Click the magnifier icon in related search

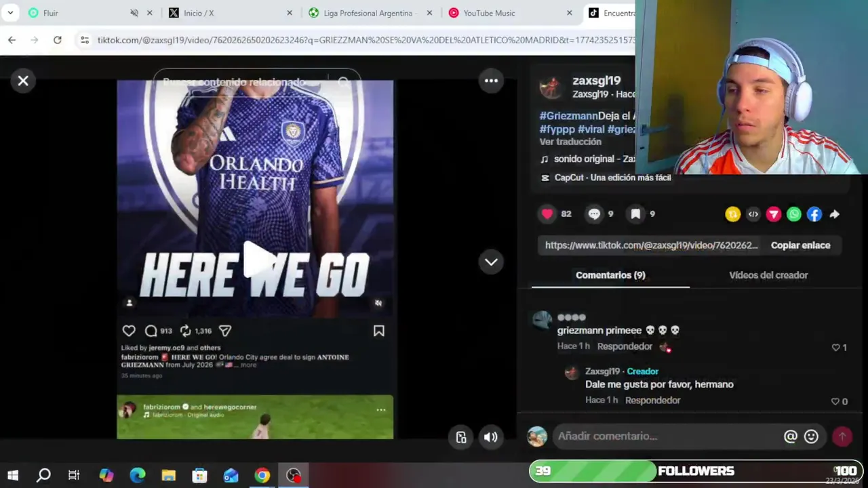click(x=344, y=82)
